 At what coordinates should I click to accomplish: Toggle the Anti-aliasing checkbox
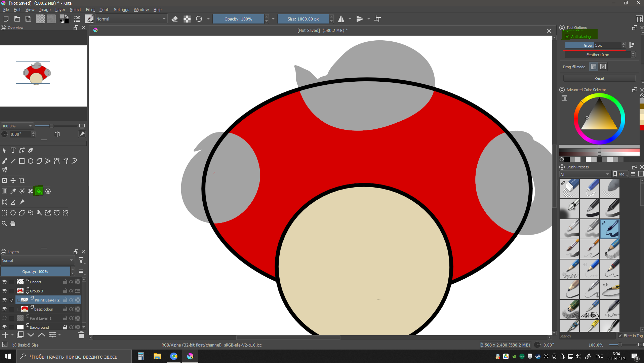[567, 37]
